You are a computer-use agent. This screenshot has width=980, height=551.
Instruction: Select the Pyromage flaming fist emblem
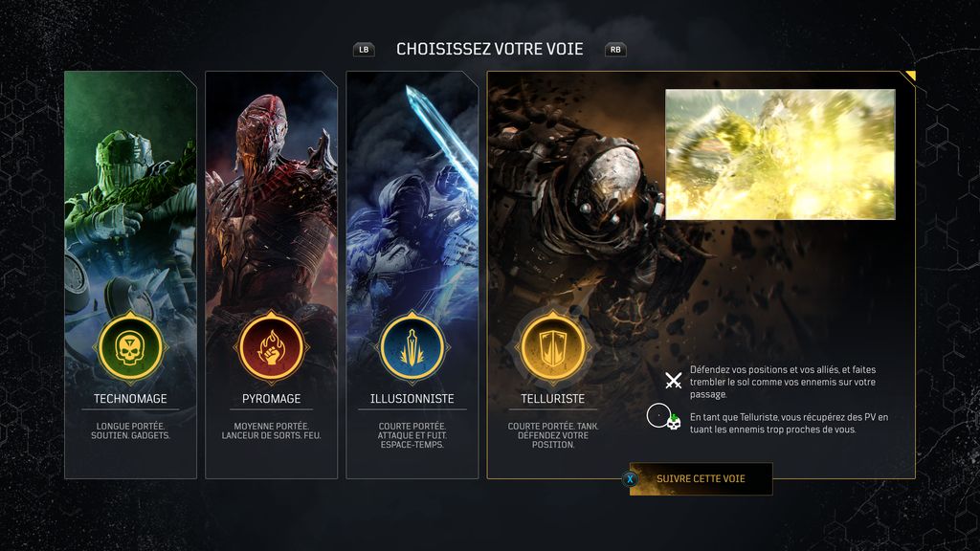(271, 347)
